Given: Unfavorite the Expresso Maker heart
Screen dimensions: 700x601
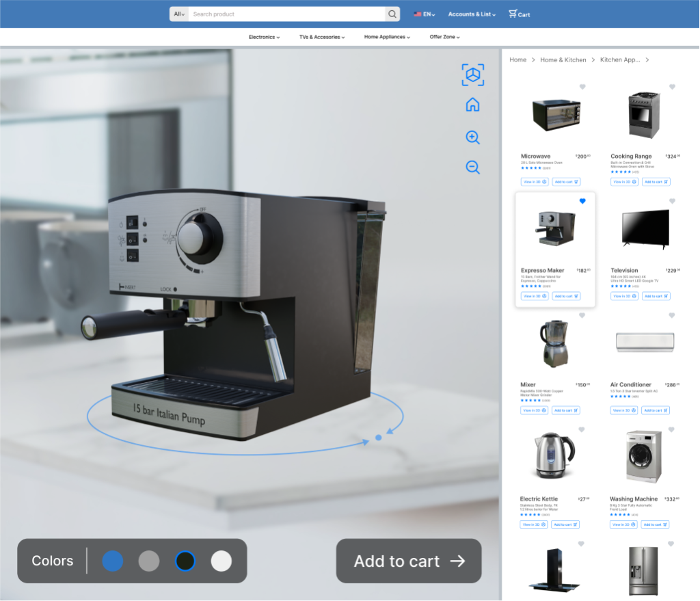Looking at the screenshot, I should coord(582,201).
